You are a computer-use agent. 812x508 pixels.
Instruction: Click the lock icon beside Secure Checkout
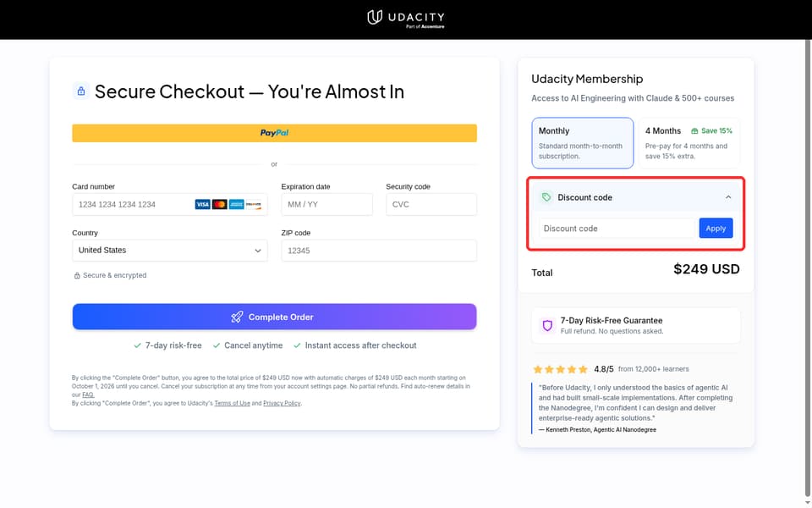(x=81, y=91)
